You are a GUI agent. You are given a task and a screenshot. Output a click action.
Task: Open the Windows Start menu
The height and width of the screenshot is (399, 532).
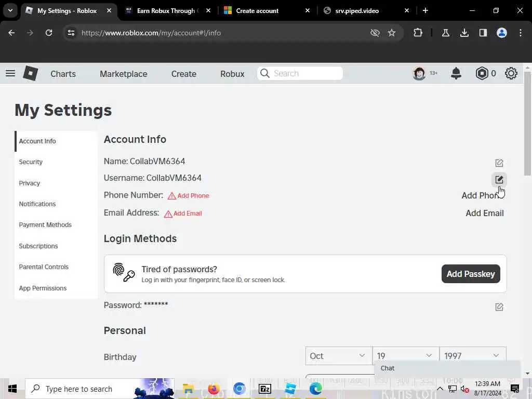click(12, 389)
